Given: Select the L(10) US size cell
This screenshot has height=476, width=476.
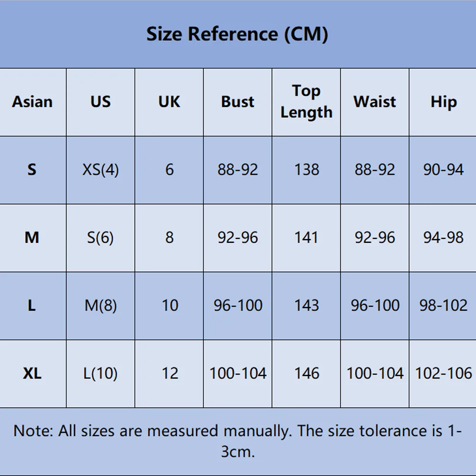Looking at the screenshot, I should point(100,374).
